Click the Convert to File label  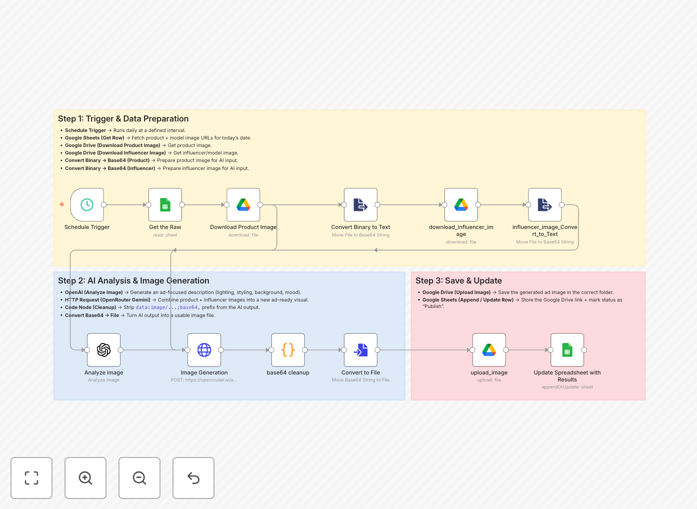click(361, 373)
